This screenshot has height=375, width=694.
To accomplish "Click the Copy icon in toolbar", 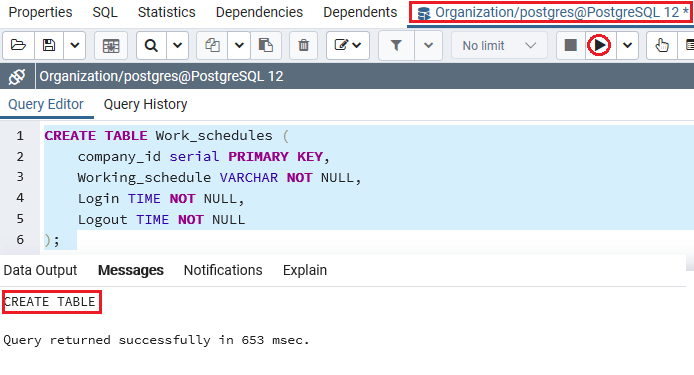I will pyautogui.click(x=212, y=45).
